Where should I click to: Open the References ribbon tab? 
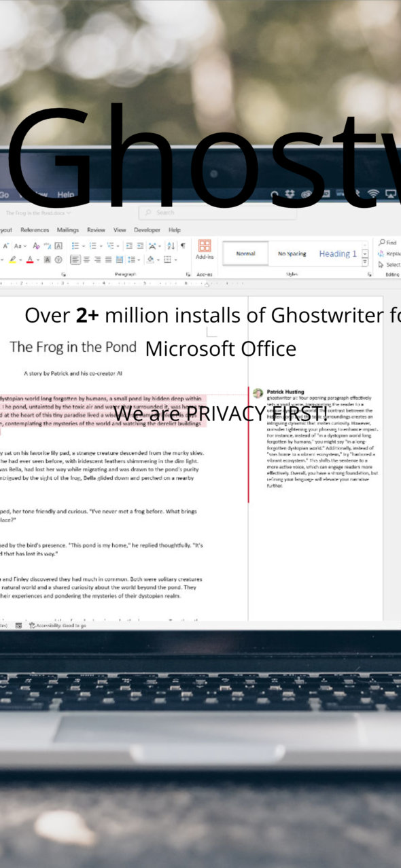click(x=35, y=230)
